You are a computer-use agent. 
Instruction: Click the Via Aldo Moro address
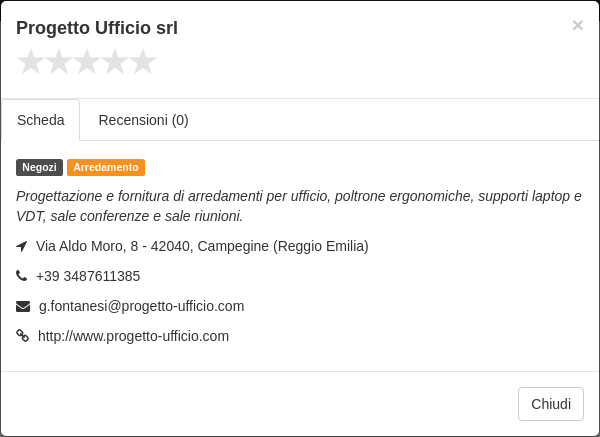coord(202,246)
